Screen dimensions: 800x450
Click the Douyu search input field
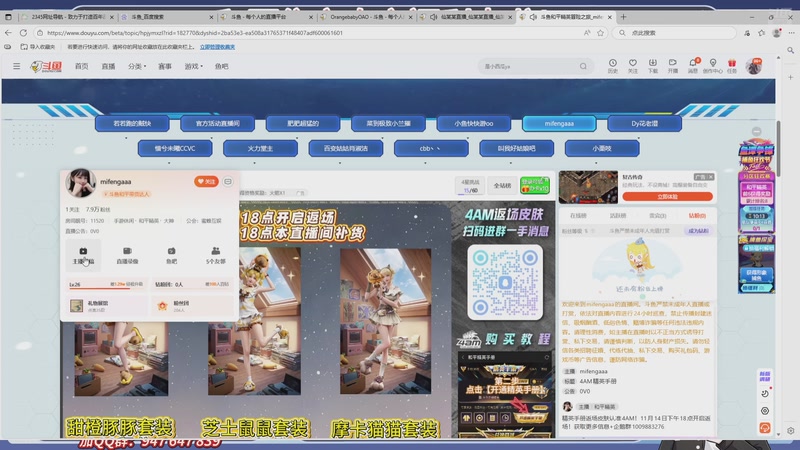(530, 66)
